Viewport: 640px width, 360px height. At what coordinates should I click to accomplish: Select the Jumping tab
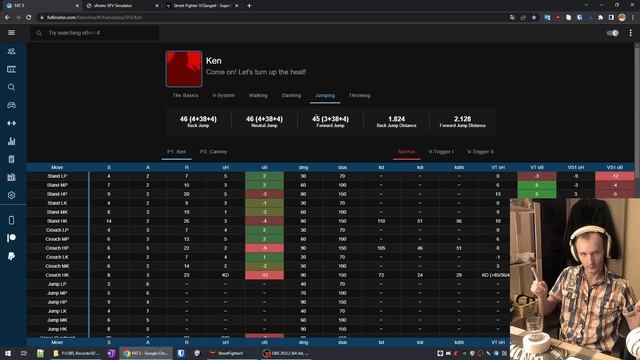pos(325,96)
